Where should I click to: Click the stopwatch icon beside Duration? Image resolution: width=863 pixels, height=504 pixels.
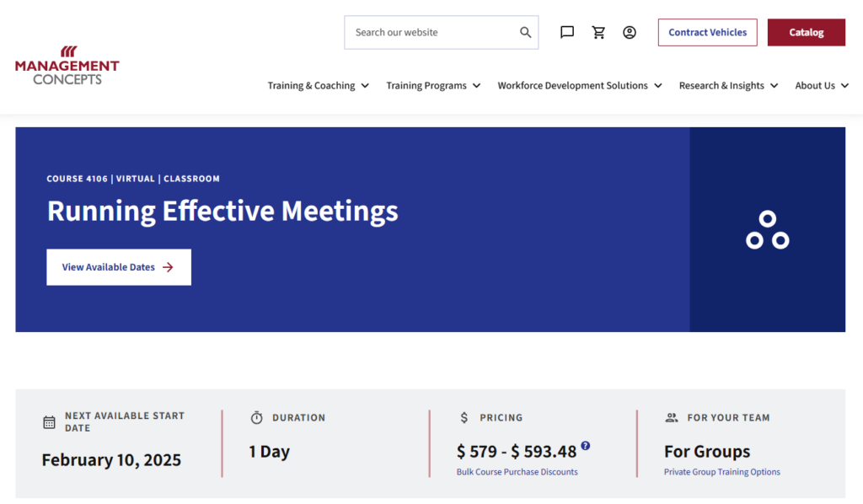click(256, 418)
